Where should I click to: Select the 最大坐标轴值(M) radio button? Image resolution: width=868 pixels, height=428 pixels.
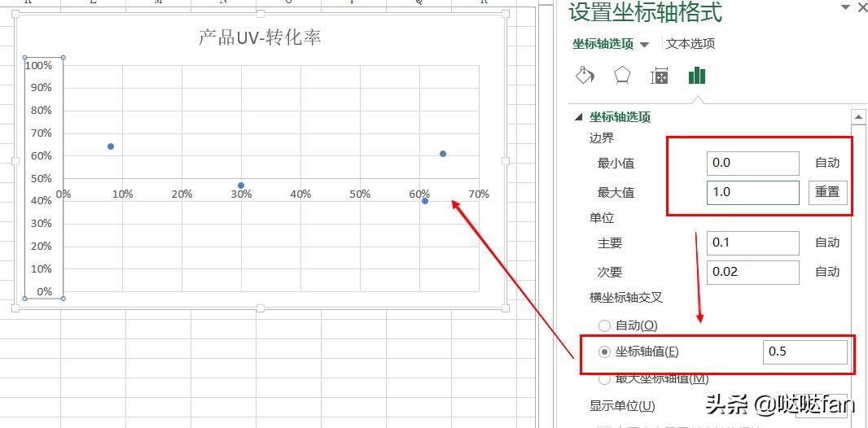604,378
